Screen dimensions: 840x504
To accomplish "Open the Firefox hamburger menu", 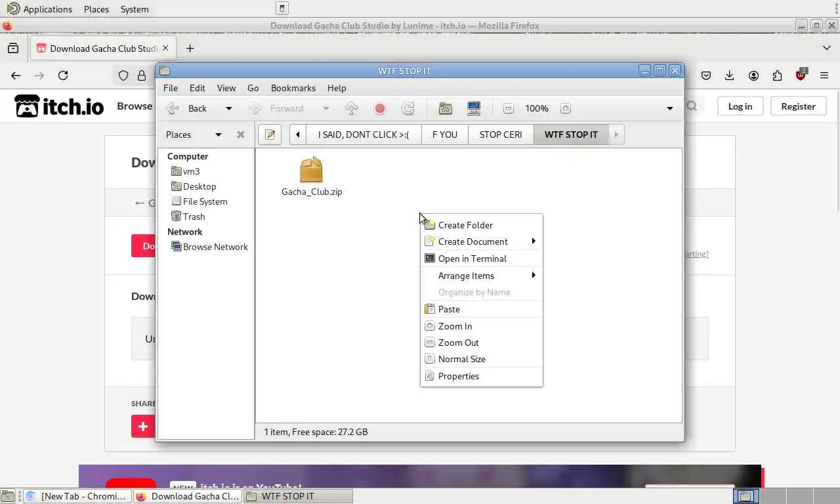I will 824,75.
